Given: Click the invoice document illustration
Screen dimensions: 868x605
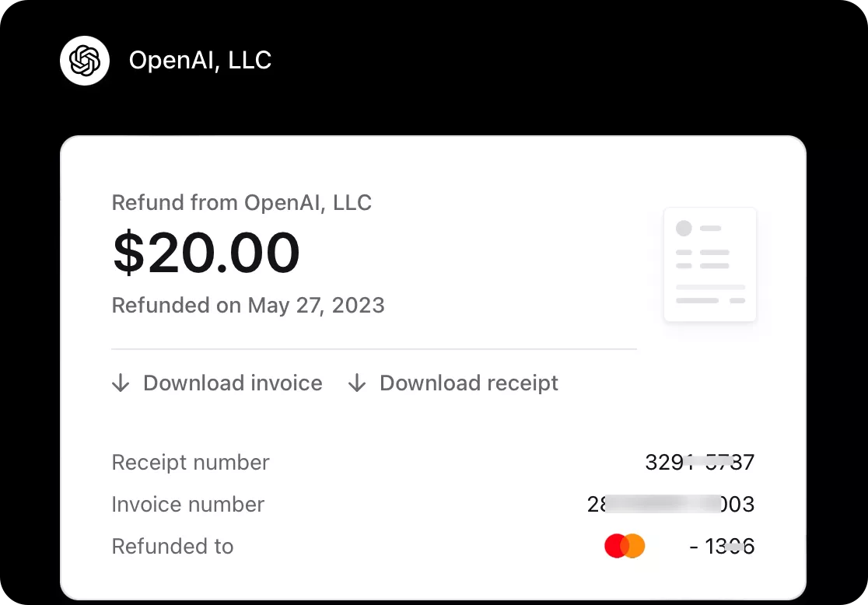Looking at the screenshot, I should coord(709,264).
